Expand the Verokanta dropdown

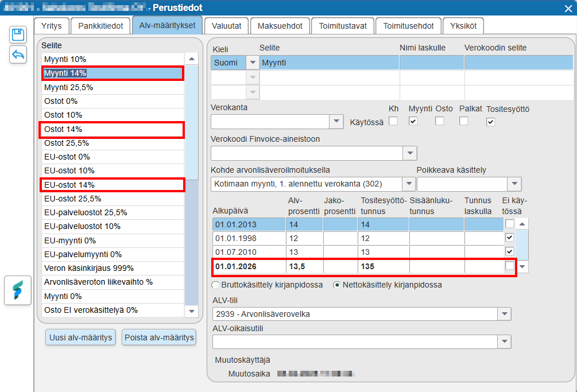tap(336, 121)
